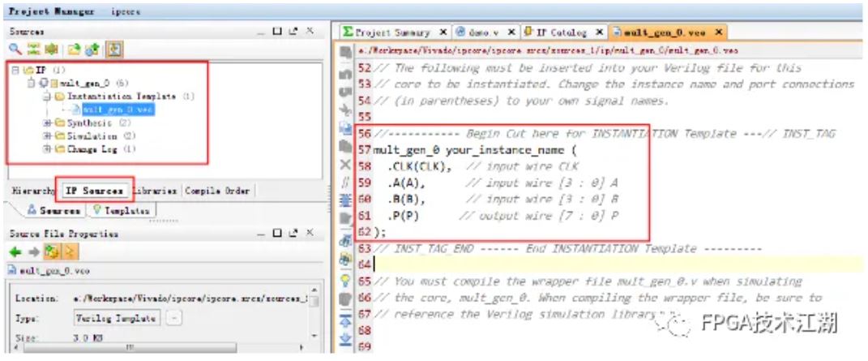868x361 pixels.
Task: Maximize the Source File Properties panel
Action: coord(278,234)
